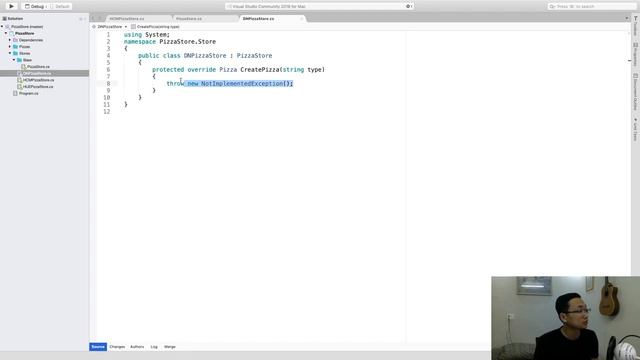Navigate forward with the right arrow
Viewport: 640px width, 360px height.
click(99, 19)
